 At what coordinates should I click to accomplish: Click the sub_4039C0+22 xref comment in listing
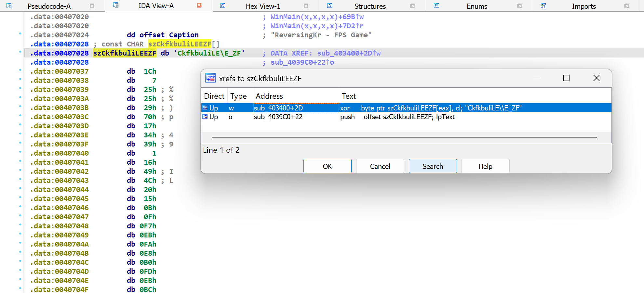pos(302,62)
